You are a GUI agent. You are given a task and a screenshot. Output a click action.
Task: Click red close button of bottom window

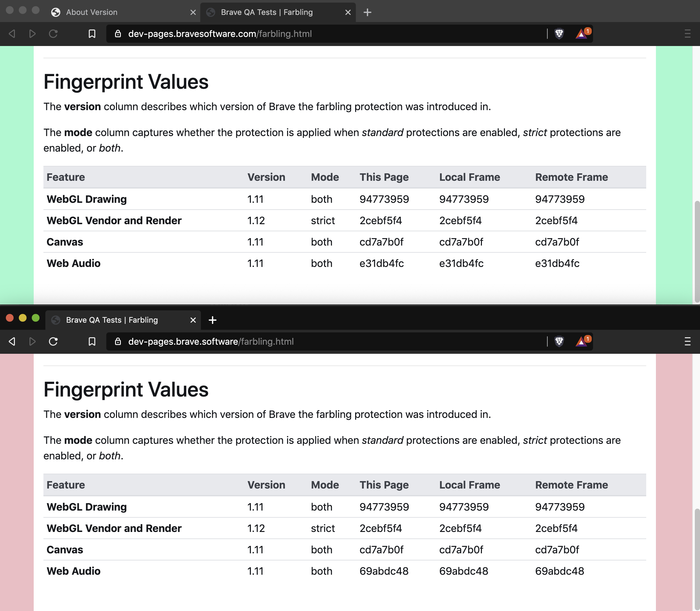[10, 318]
